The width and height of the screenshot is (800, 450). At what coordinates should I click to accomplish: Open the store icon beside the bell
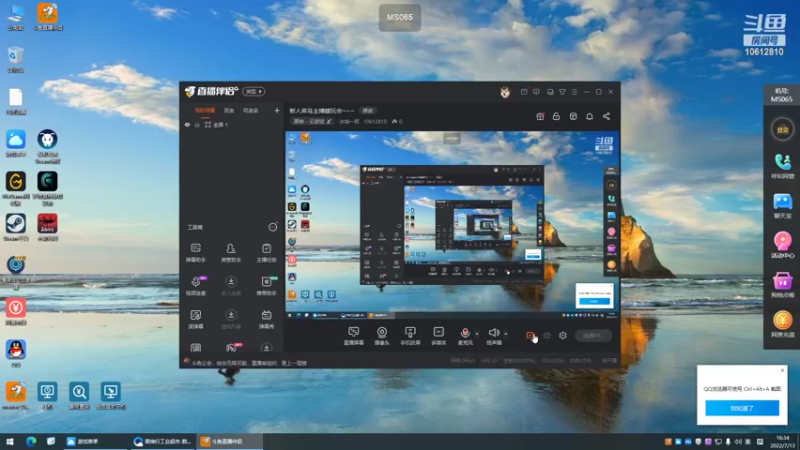pyautogui.click(x=573, y=116)
